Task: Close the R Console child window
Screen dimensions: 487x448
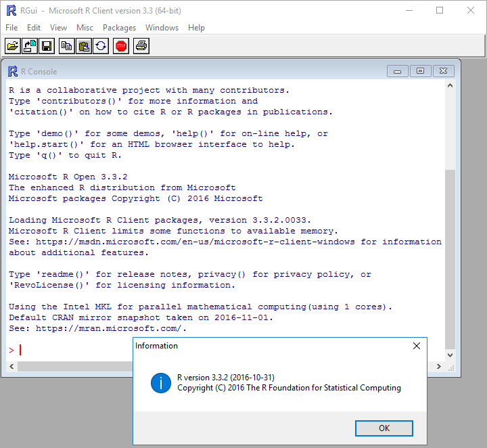Action: click(x=444, y=71)
